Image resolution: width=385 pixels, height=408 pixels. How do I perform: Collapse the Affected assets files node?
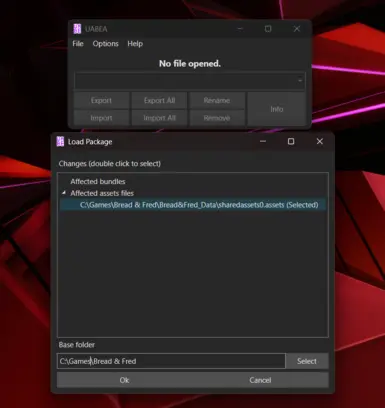pos(64,193)
